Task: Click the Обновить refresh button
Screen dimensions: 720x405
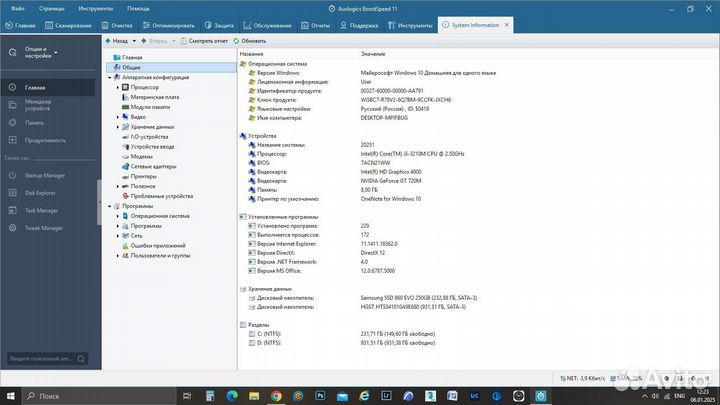Action: point(249,41)
